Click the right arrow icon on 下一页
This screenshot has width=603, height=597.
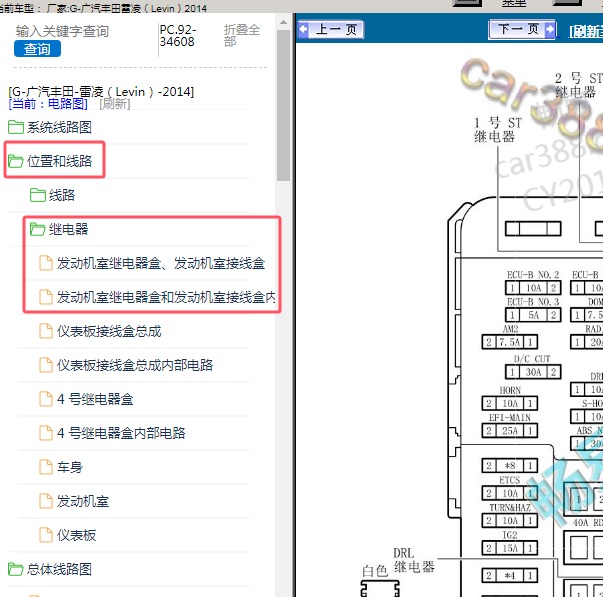point(550,29)
